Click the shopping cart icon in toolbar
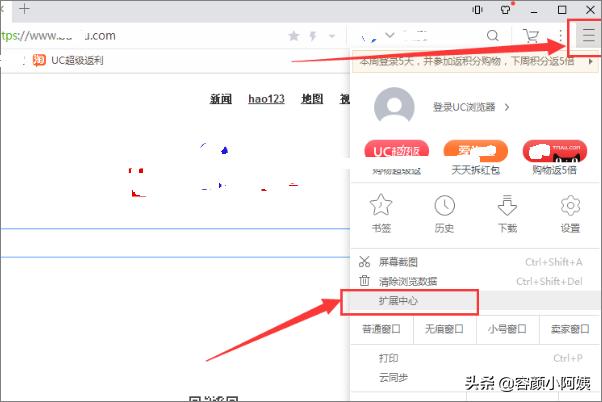The image size is (602, 402). [531, 36]
